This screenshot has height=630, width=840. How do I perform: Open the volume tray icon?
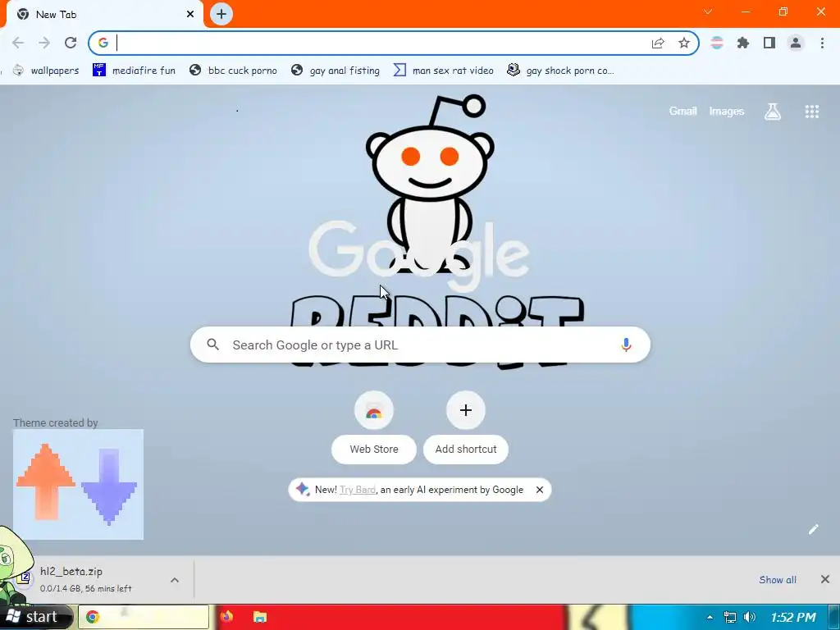750,617
